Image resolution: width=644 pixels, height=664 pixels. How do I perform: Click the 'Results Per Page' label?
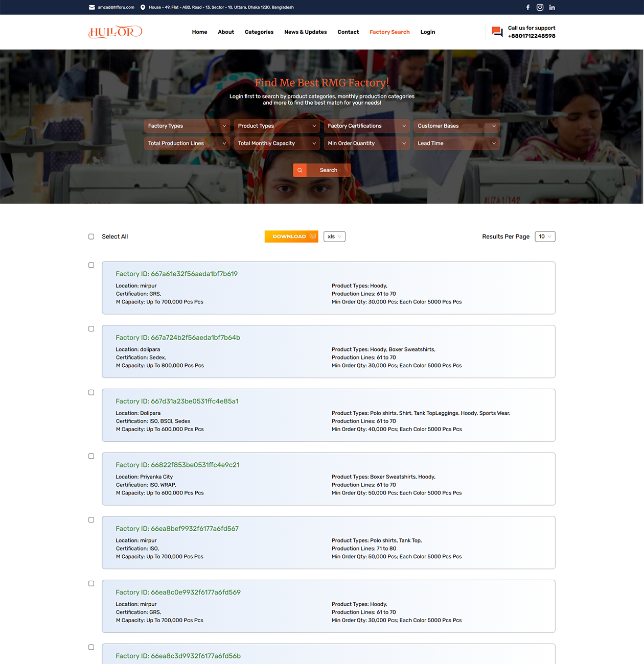(505, 236)
